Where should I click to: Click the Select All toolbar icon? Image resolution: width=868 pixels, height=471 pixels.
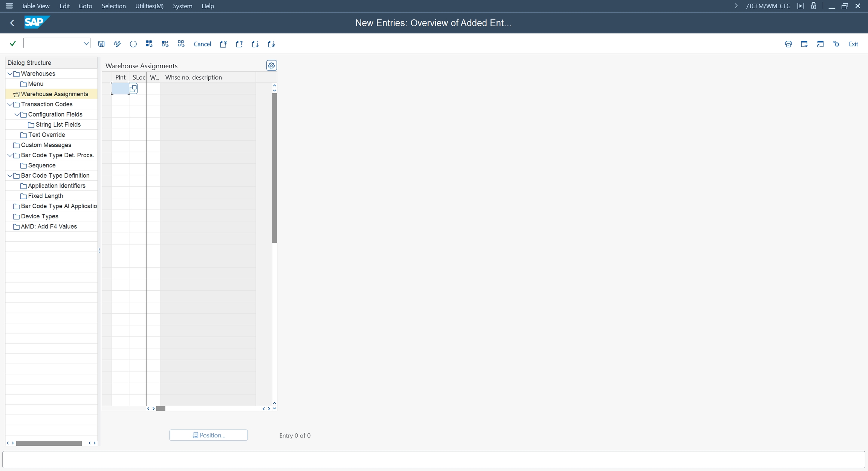pyautogui.click(x=149, y=44)
